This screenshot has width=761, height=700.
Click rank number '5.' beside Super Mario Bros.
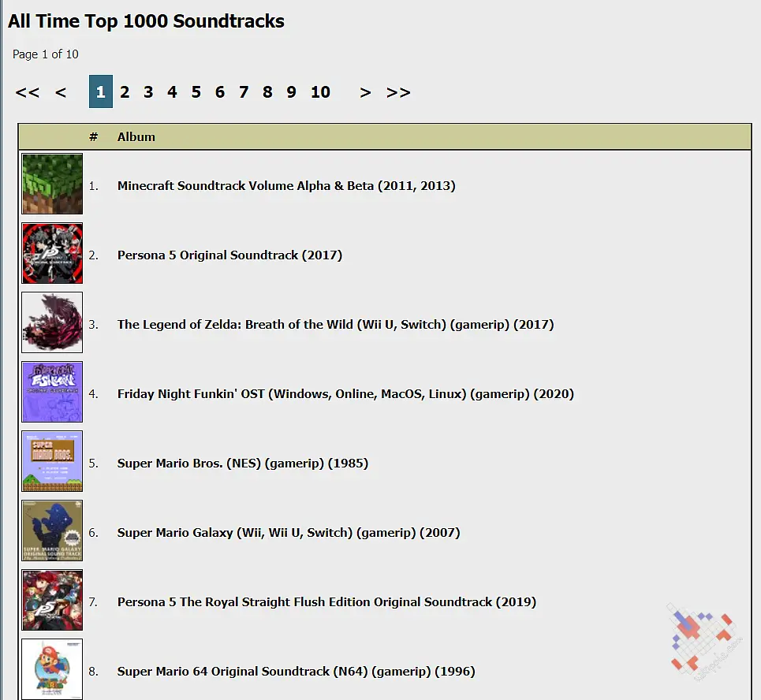pos(93,464)
